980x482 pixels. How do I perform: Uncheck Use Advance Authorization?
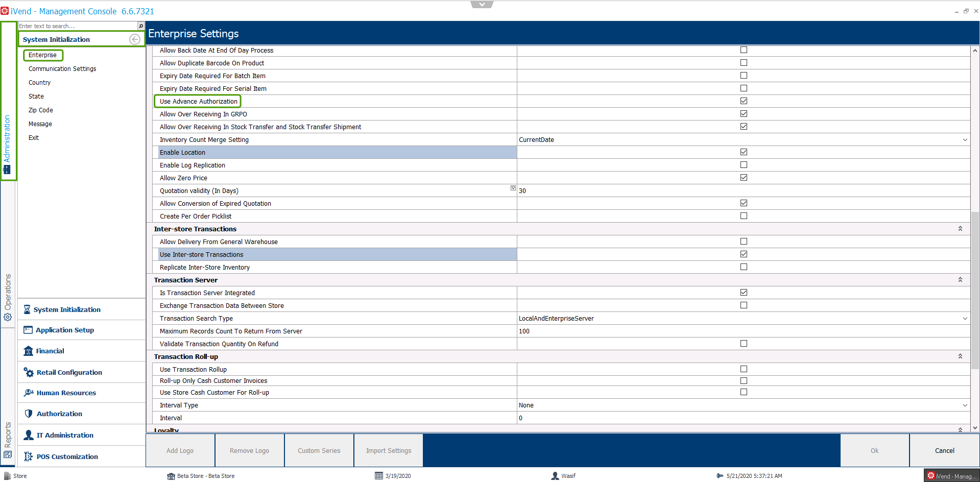pos(744,101)
